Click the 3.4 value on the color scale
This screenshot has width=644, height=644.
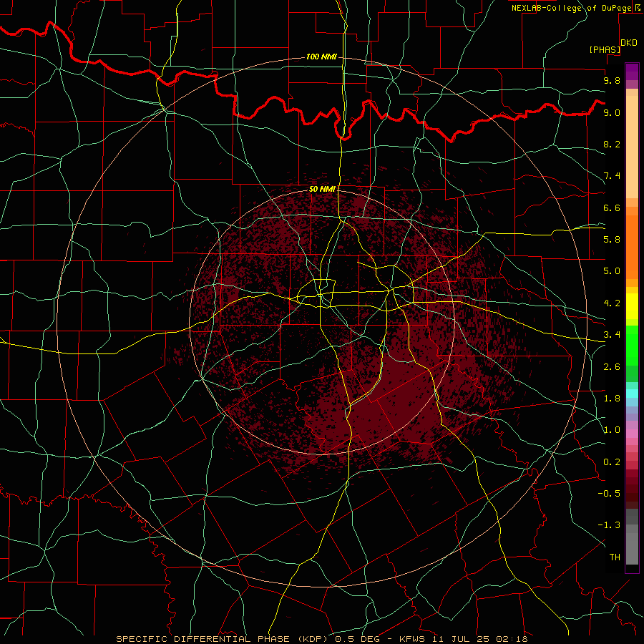point(612,335)
